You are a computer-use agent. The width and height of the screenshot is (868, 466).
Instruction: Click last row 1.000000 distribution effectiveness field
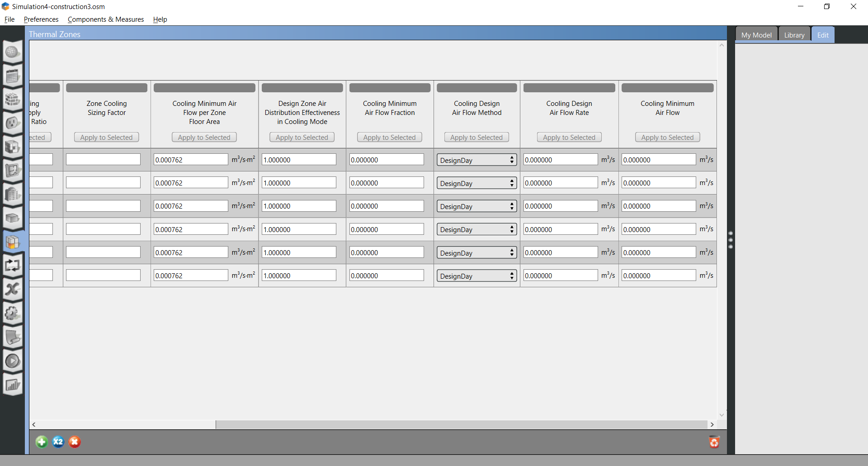[299, 275]
